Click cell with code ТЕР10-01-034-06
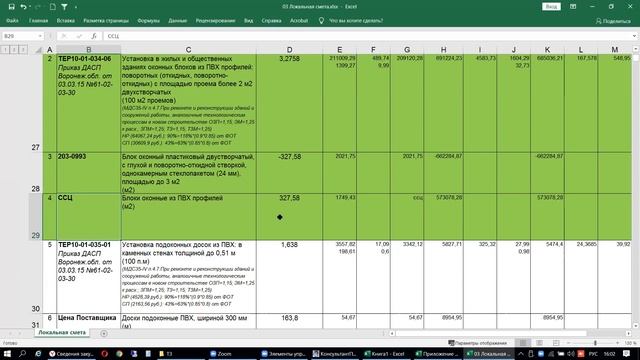640x360 pixels. [89, 103]
